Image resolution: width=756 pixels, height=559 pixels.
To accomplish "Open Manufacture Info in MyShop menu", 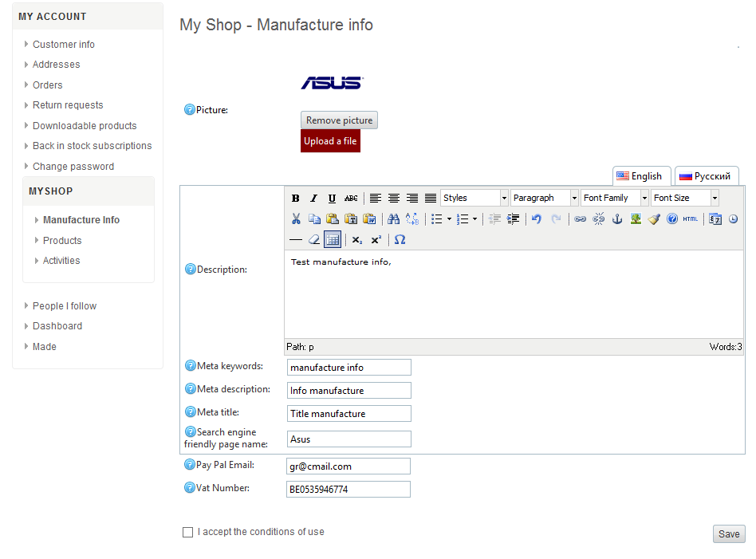I will 81,220.
